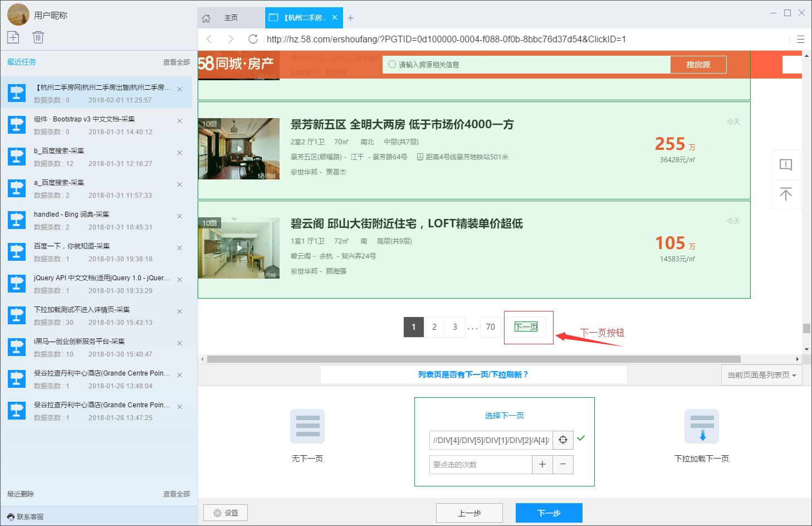Reload the page with refresh icon

click(253, 39)
